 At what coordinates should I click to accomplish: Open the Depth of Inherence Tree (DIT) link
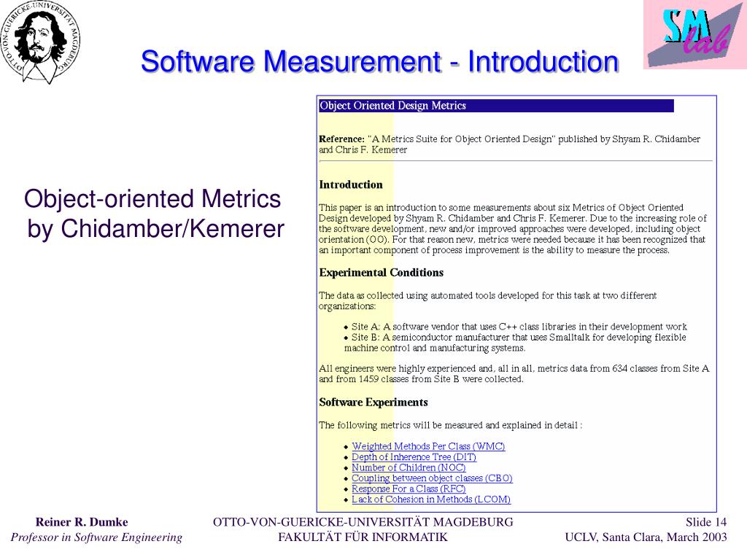[414, 457]
